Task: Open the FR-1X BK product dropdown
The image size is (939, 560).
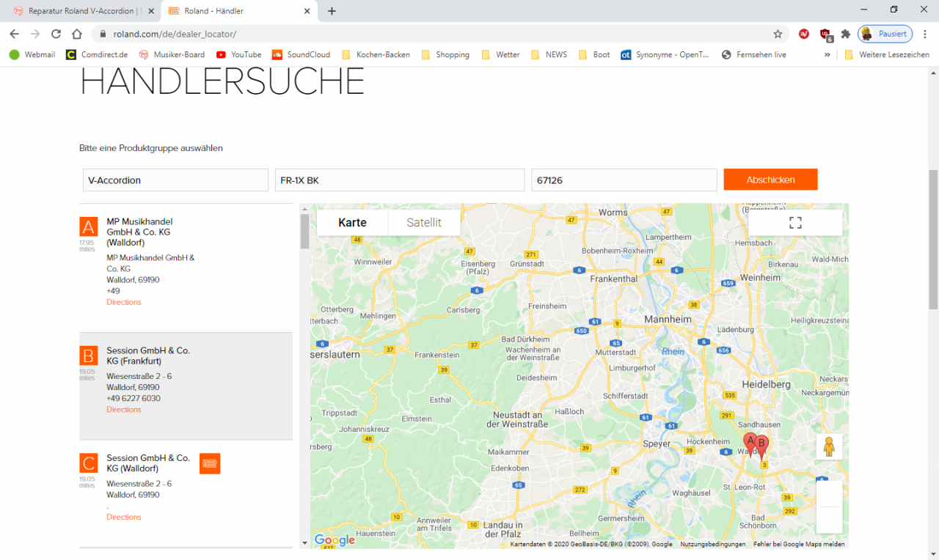Action: [x=400, y=180]
